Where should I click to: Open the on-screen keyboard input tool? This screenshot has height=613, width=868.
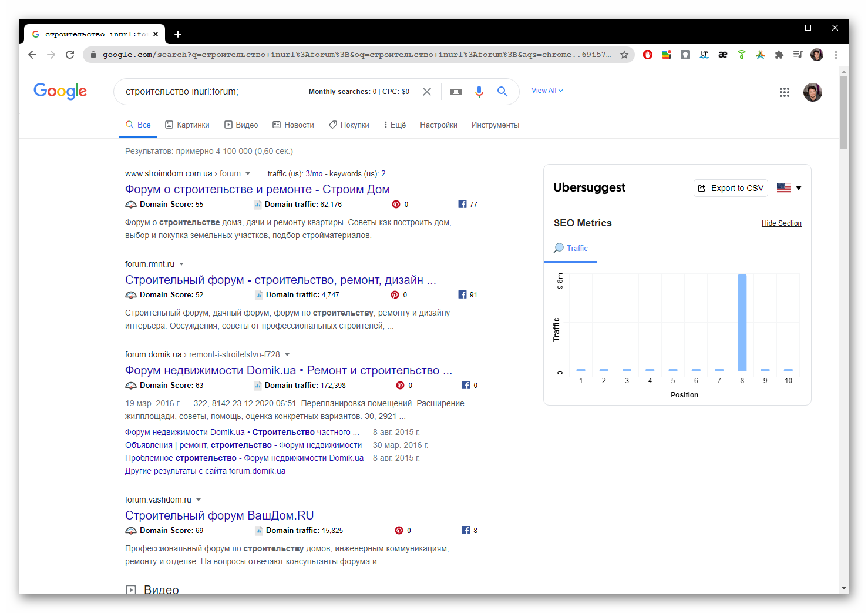(x=456, y=92)
